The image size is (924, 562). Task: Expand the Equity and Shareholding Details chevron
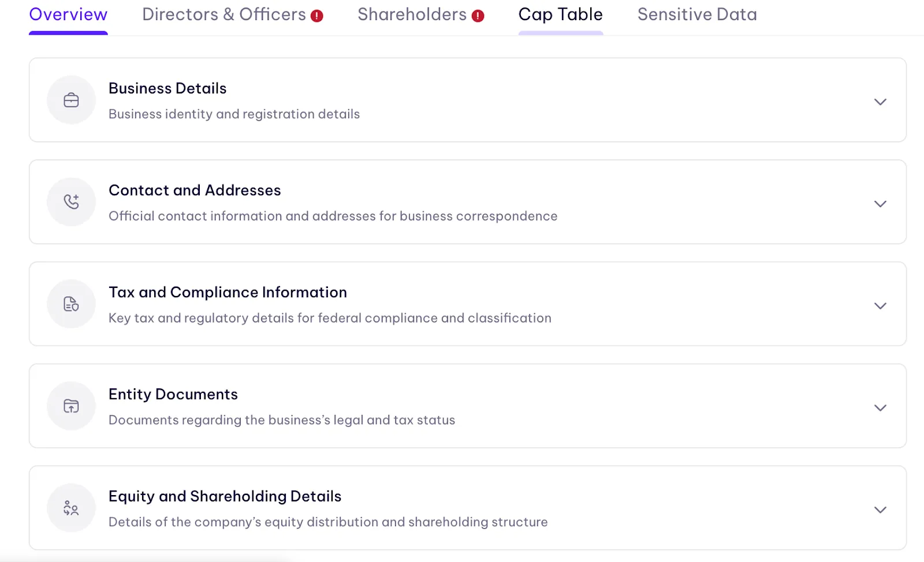point(880,509)
